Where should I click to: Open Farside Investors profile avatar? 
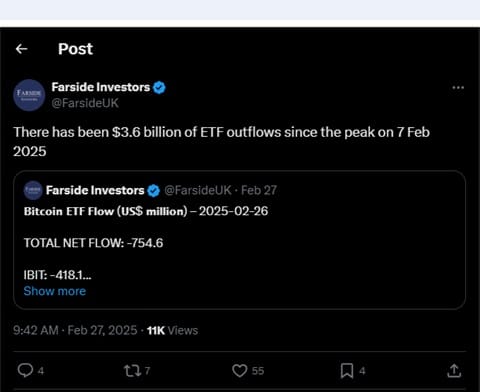(29, 95)
